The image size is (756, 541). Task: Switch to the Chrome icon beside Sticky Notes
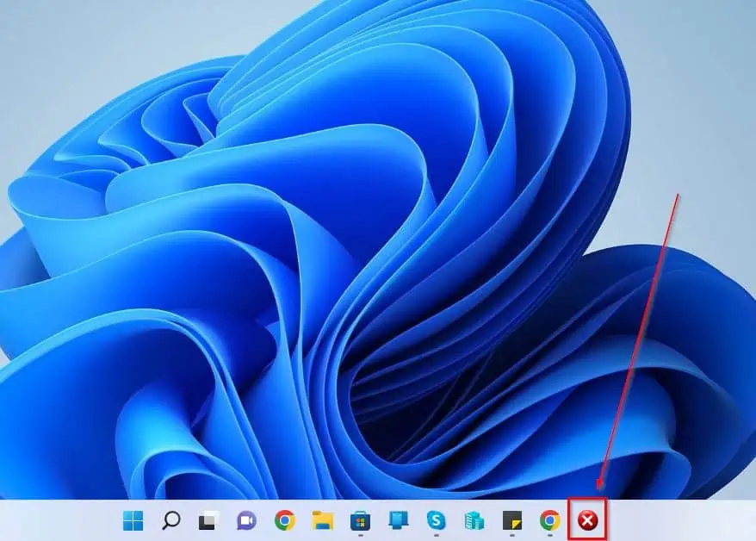tap(549, 520)
